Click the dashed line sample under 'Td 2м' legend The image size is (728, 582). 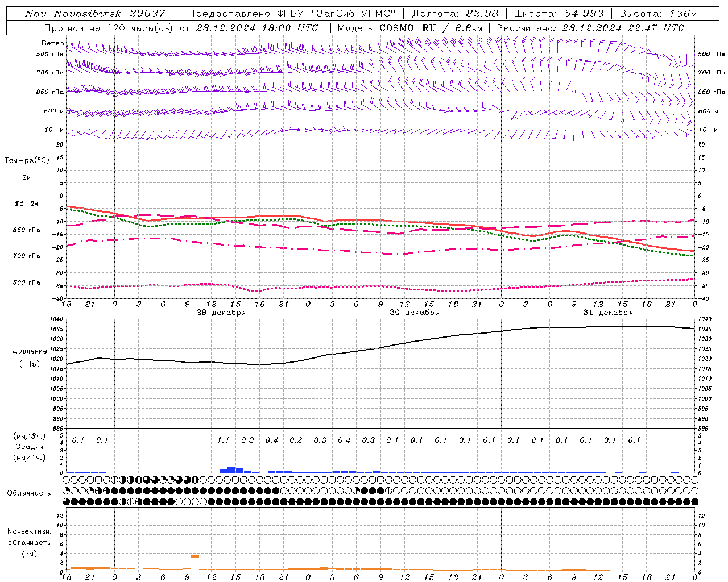click(x=25, y=210)
